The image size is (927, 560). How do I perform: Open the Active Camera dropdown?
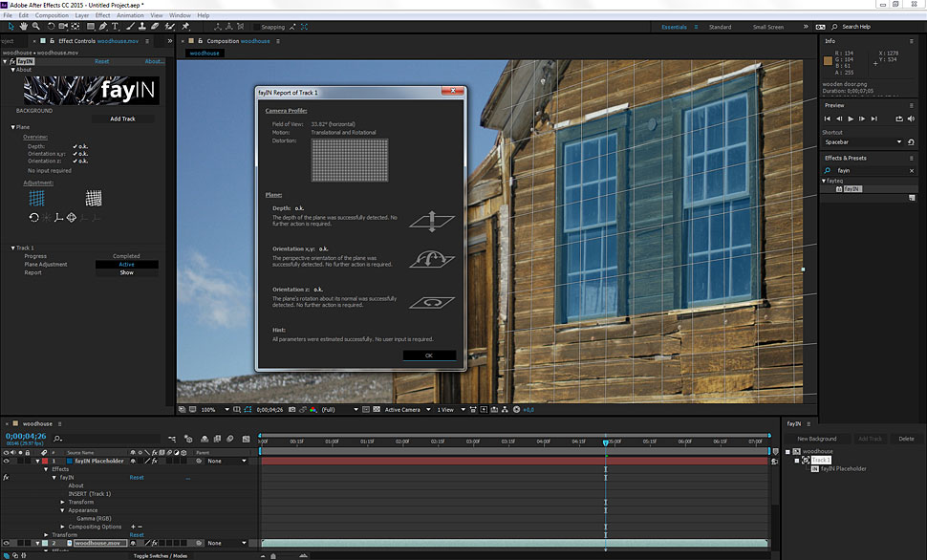click(x=407, y=409)
